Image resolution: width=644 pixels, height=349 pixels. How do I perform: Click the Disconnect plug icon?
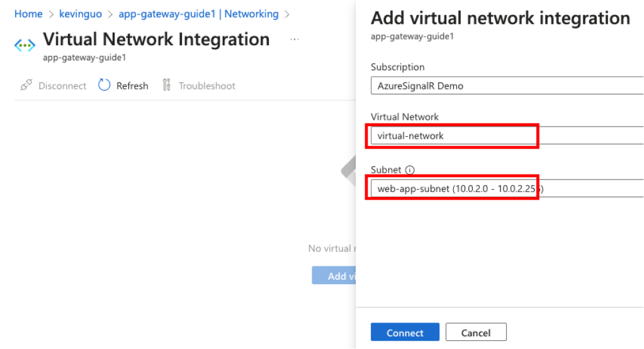tap(26, 86)
